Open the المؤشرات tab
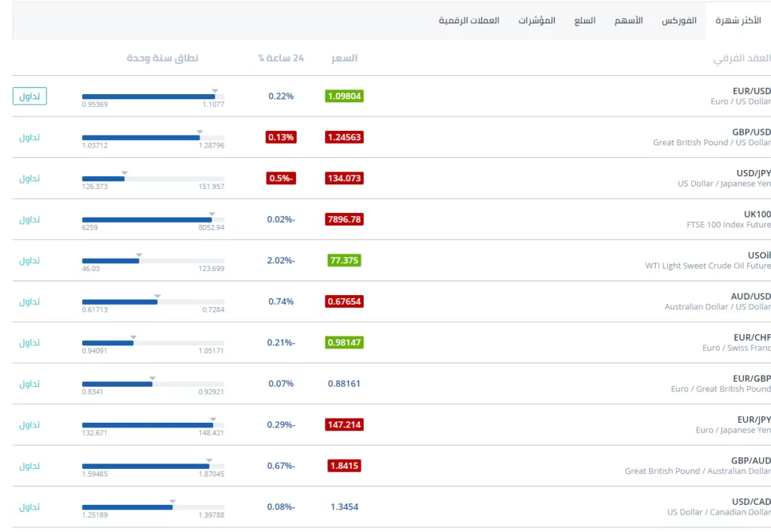771x532 pixels. click(537, 20)
